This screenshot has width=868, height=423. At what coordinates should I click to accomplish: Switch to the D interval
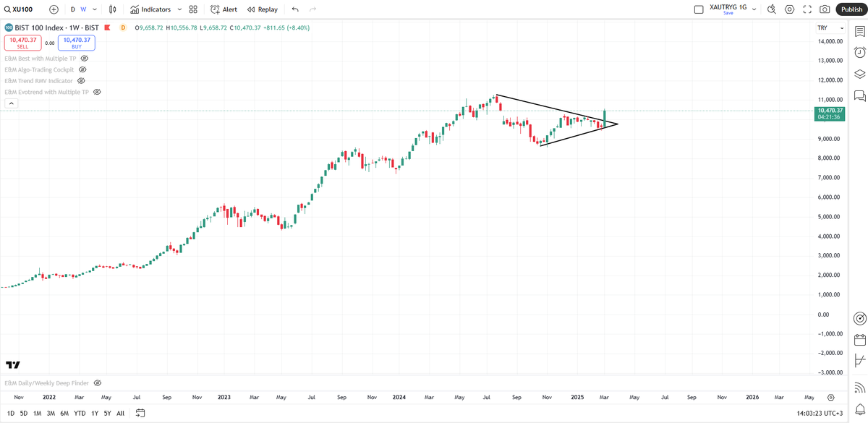[72, 9]
